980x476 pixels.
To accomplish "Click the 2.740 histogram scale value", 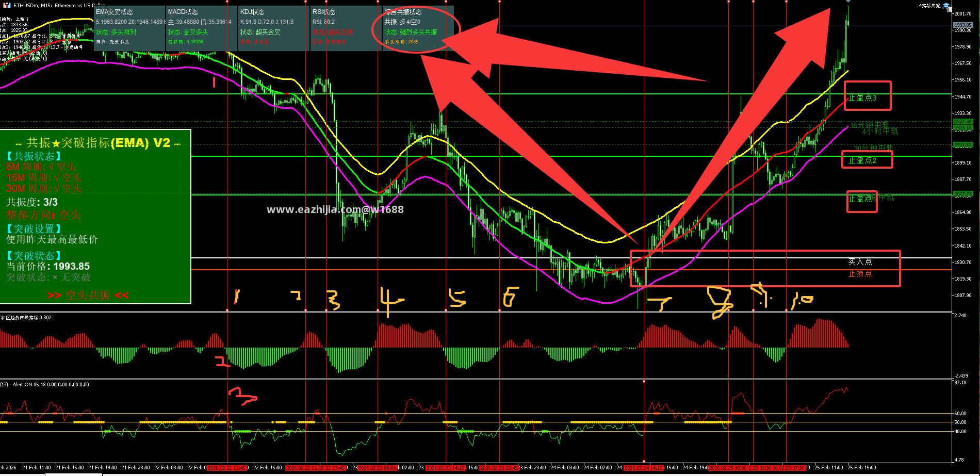I will (960, 315).
